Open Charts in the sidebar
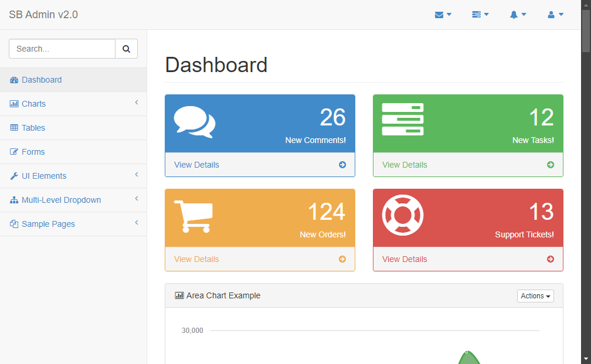The width and height of the screenshot is (591, 364). tap(73, 104)
